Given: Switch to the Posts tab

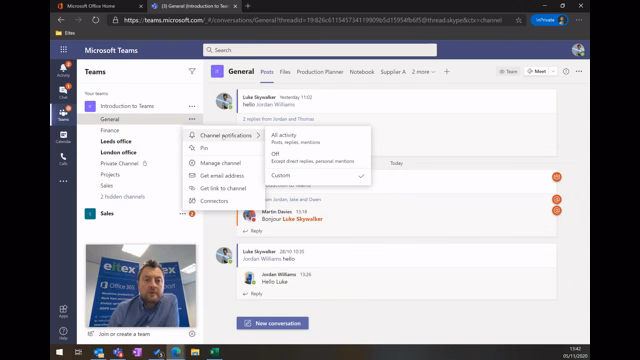Looking at the screenshot, I should (x=267, y=72).
